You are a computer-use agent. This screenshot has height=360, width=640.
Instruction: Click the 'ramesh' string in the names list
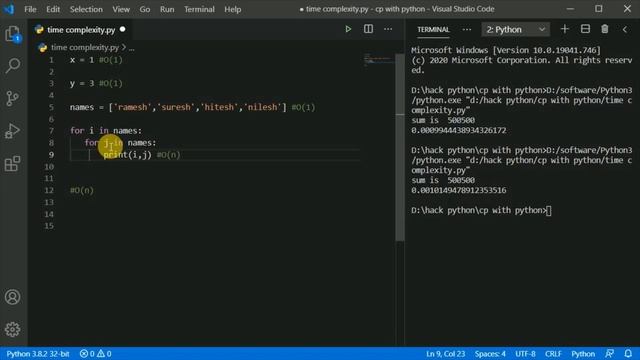click(132, 107)
